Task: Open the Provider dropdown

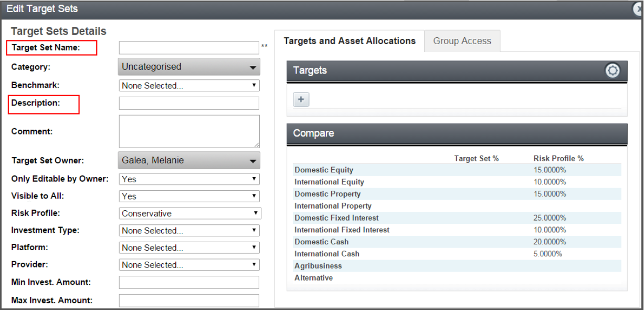Action: click(x=189, y=265)
